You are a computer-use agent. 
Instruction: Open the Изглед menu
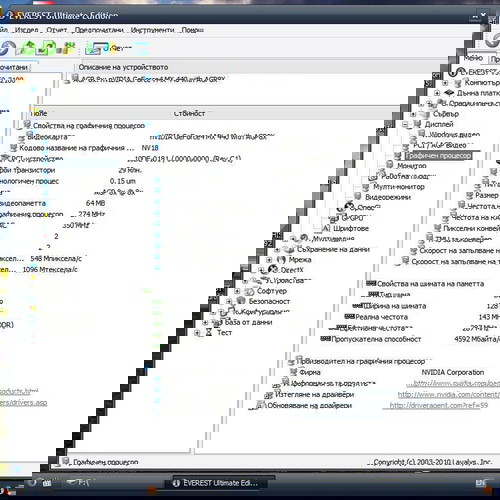27,30
